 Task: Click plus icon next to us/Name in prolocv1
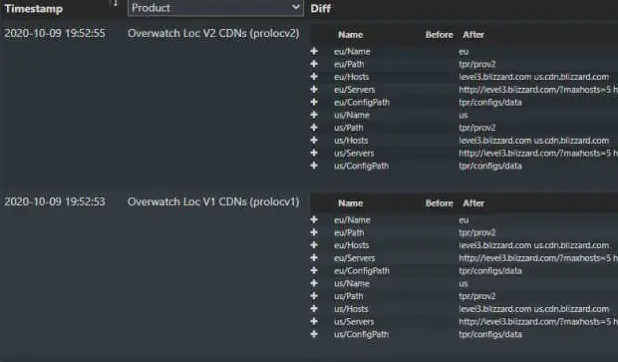(314, 283)
